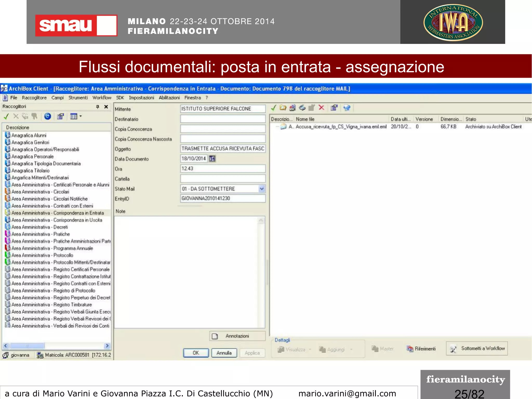Click the green checkmark in Raccoglitori toolbar
532x399 pixels.
point(6,116)
